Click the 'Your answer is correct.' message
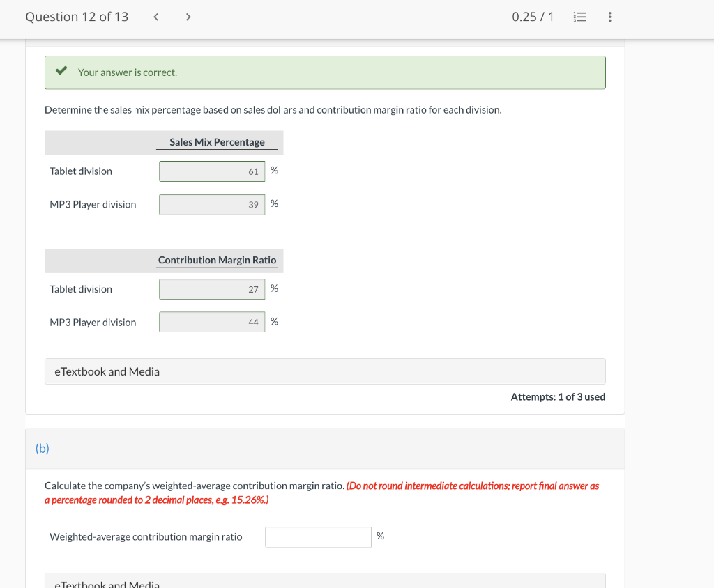Viewport: 714px width, 588px height. click(128, 72)
